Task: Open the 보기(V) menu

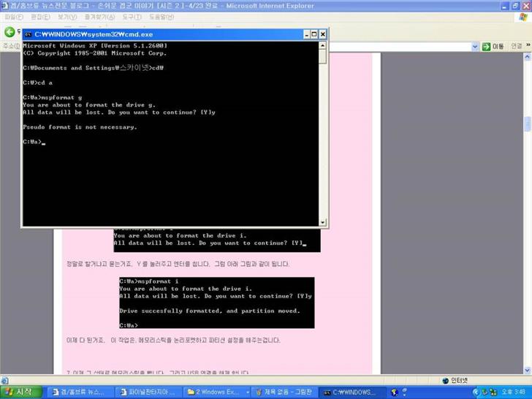Action: coord(67,17)
